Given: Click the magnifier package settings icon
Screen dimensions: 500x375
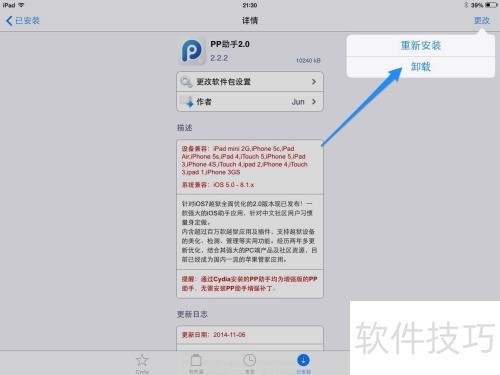Looking at the screenshot, I should tap(186, 82).
